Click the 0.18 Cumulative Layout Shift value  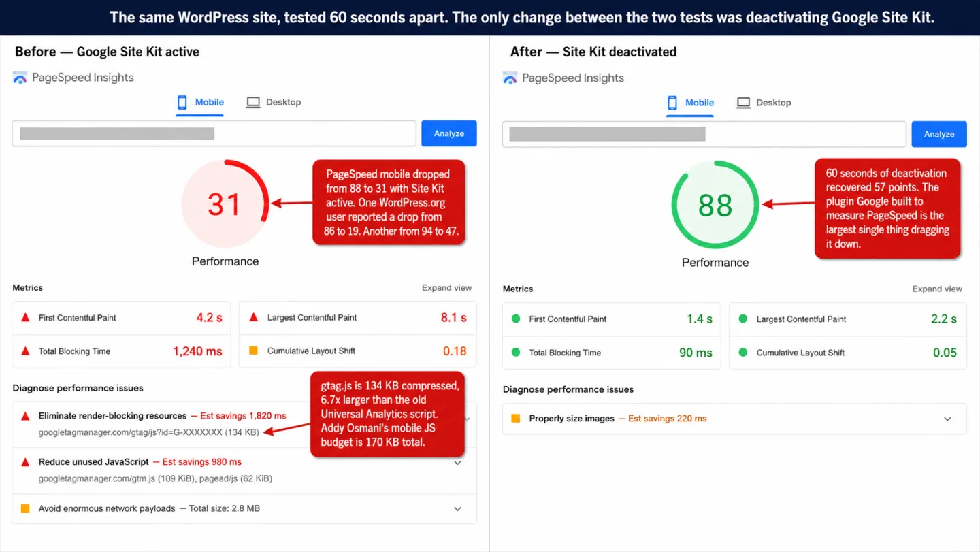[455, 351]
